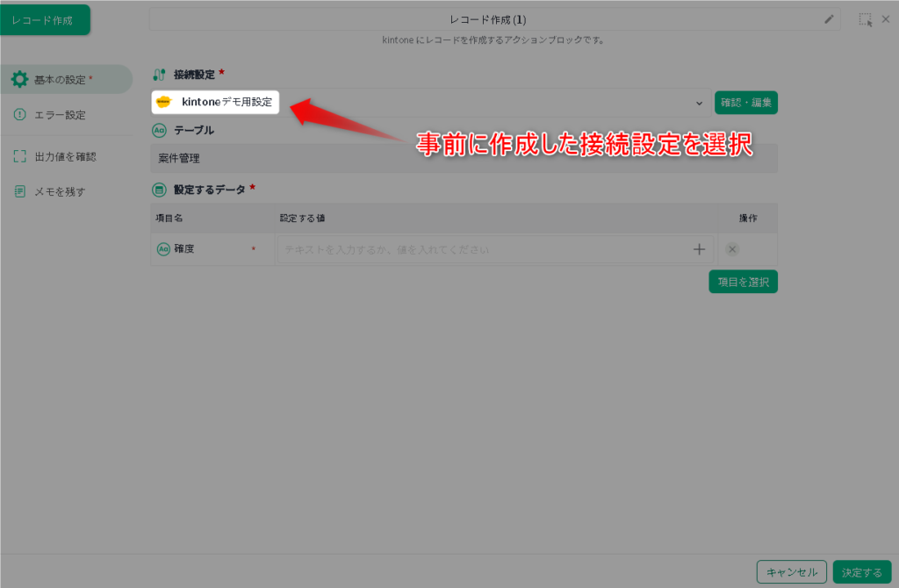Close the レコード作成 dialog
Screen dimensions: 899x588
coord(886,19)
